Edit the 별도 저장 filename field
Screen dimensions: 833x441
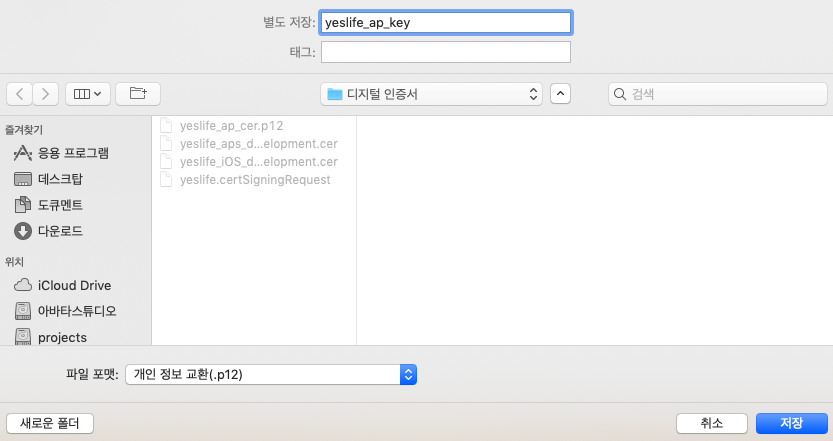click(x=446, y=22)
